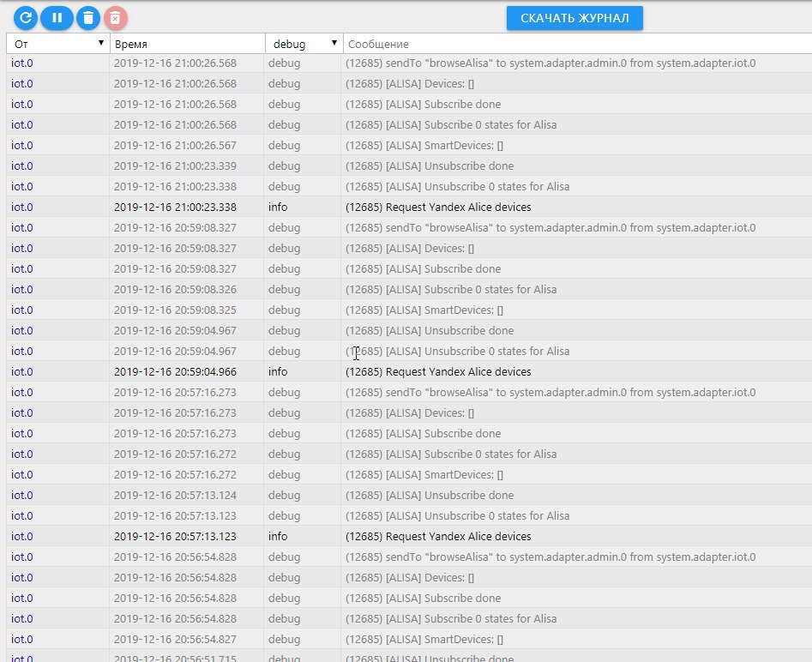Screen dimensions: 812x662
Task: Click the refresh log icon
Action: click(26, 18)
